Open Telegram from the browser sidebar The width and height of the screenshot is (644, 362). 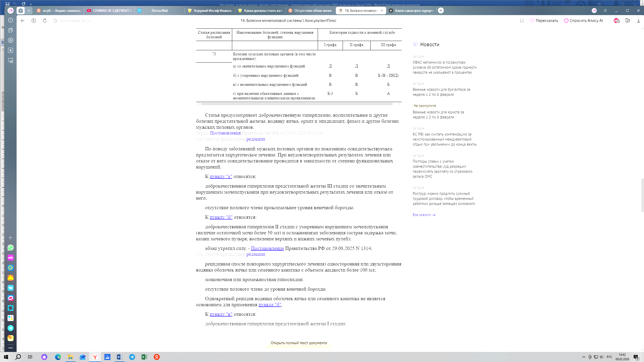11,328
